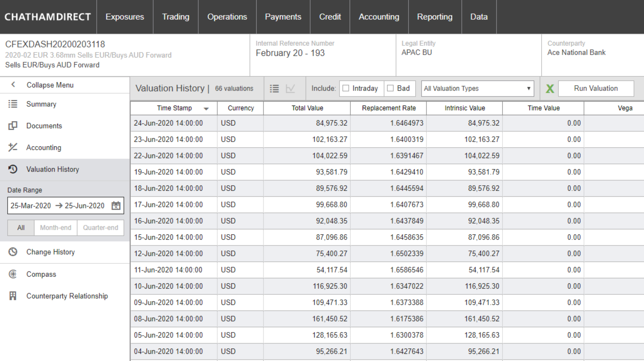Select the Documents icon in the sidebar

(13, 126)
